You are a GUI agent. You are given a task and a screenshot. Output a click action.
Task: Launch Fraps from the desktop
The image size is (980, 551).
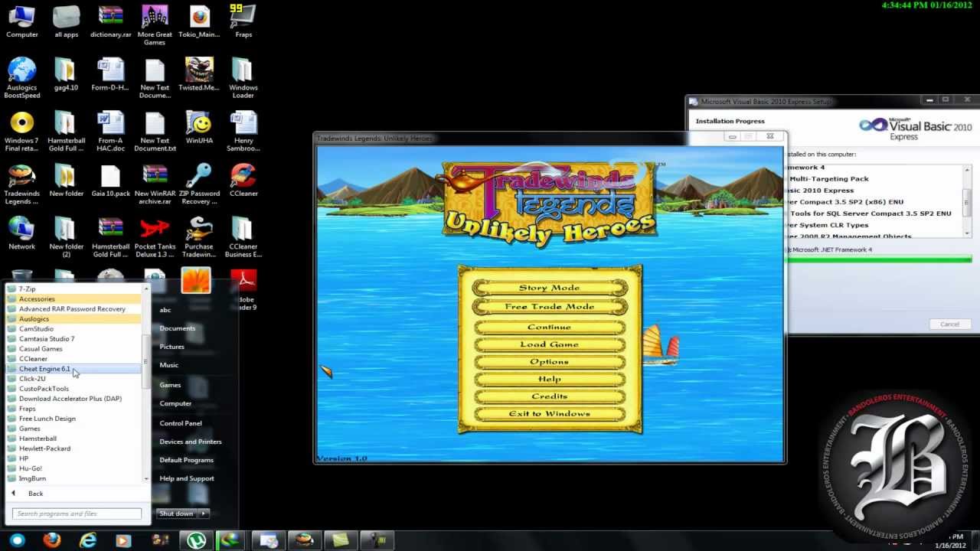(243, 21)
